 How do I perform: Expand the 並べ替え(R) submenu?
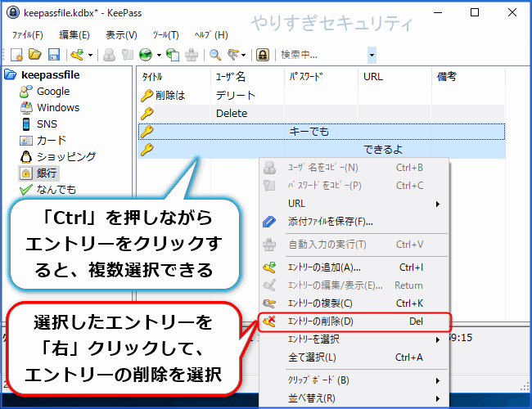[x=354, y=398]
